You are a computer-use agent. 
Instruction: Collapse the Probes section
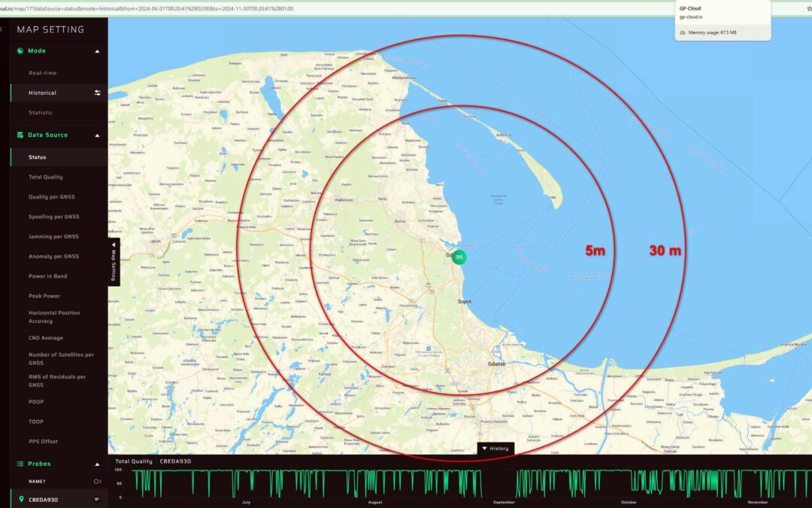(96, 464)
